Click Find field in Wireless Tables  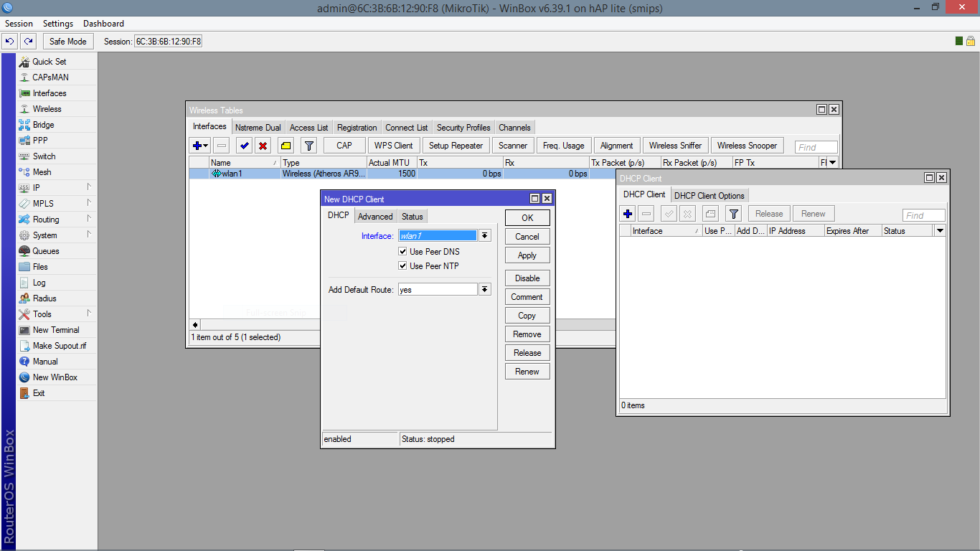tap(816, 147)
